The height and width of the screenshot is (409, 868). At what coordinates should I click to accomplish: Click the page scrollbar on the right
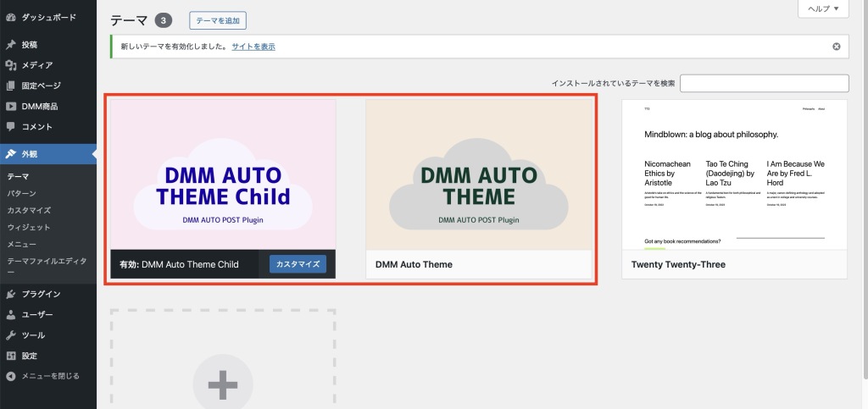pyautogui.click(x=865, y=188)
